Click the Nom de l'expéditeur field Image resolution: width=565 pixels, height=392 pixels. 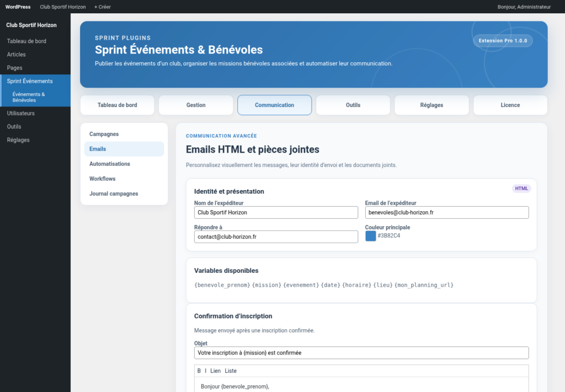tap(276, 212)
